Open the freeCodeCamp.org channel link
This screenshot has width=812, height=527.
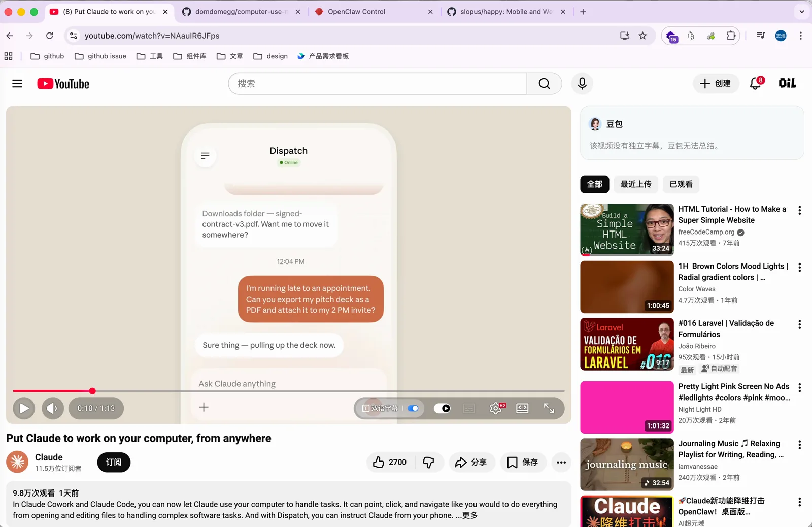[x=706, y=232]
